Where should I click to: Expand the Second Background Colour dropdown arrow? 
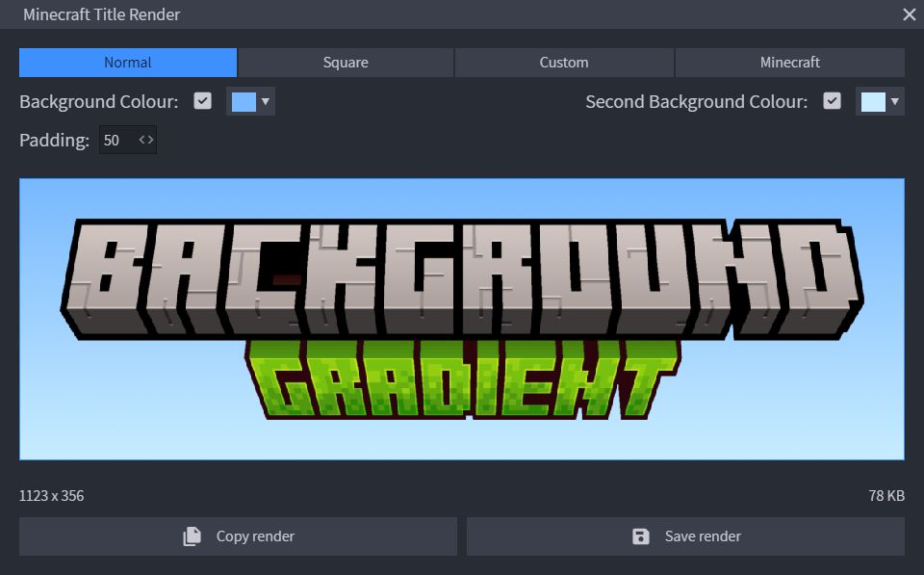point(894,101)
